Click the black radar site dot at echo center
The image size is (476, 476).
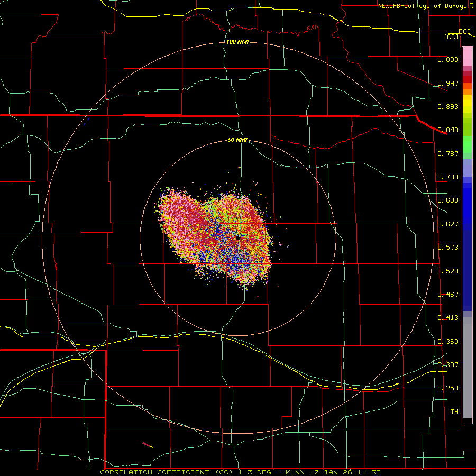click(x=237, y=239)
